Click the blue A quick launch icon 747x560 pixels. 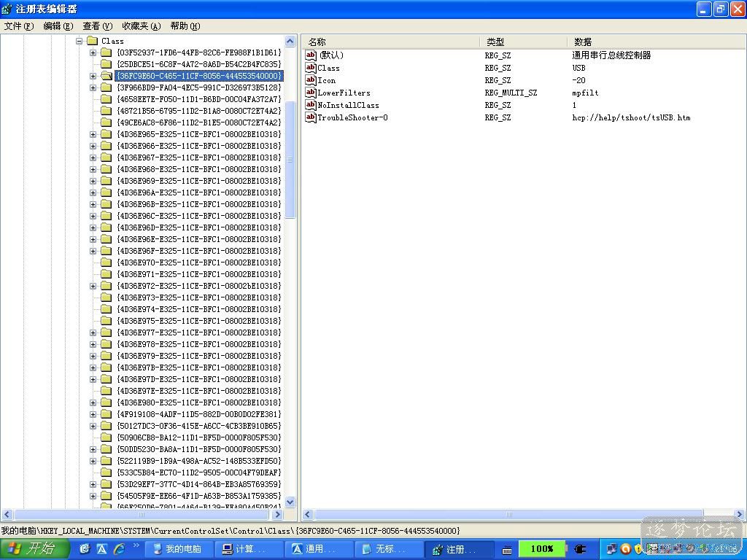tap(101, 548)
